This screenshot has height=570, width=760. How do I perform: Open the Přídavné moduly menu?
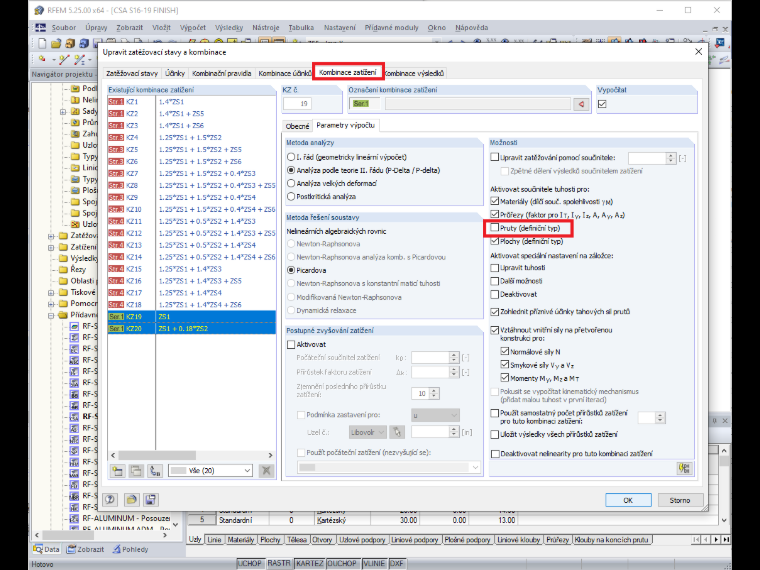(x=391, y=28)
